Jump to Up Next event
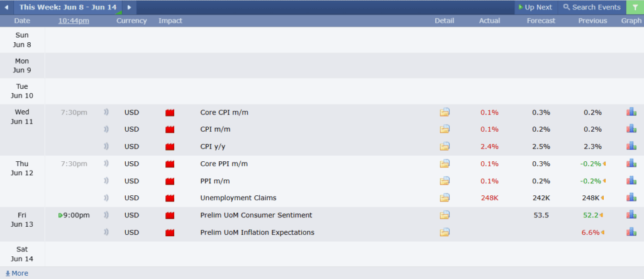 point(535,8)
